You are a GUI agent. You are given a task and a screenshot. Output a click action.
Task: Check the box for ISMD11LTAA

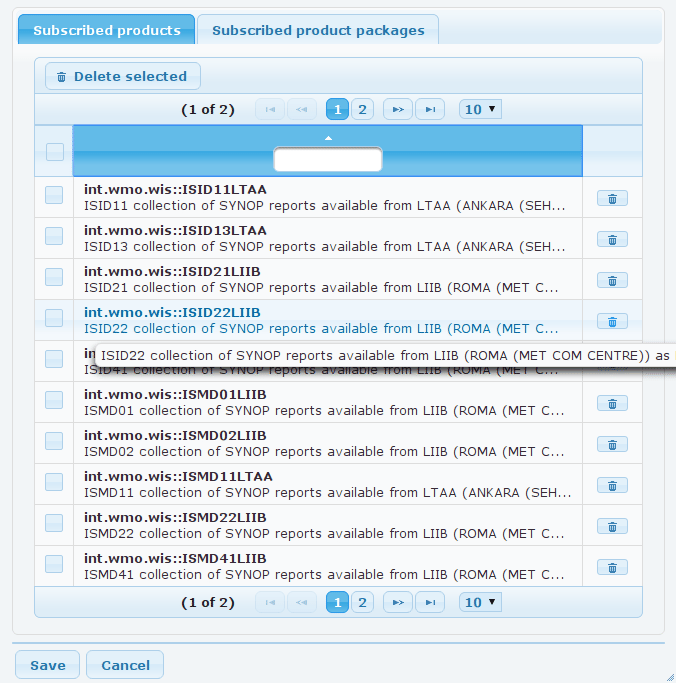(54, 482)
